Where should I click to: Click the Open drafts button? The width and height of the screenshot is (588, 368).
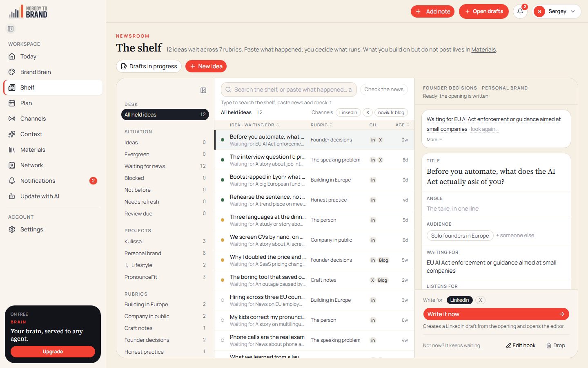pyautogui.click(x=484, y=11)
